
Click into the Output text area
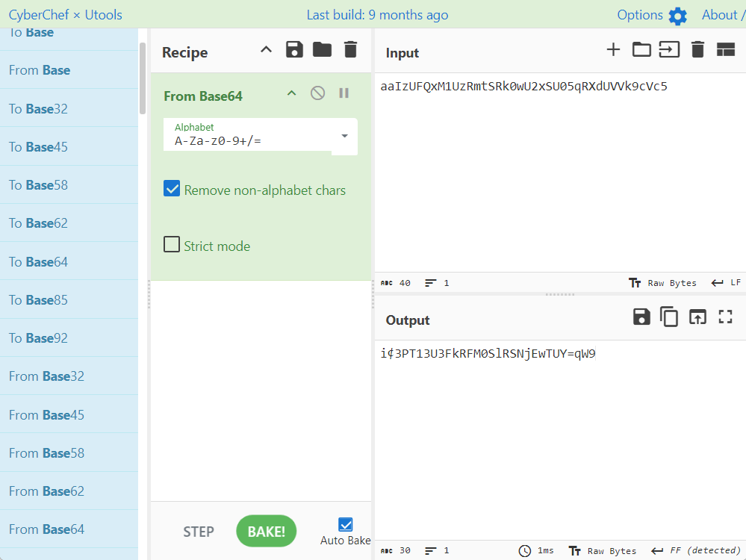pyautogui.click(x=560, y=440)
